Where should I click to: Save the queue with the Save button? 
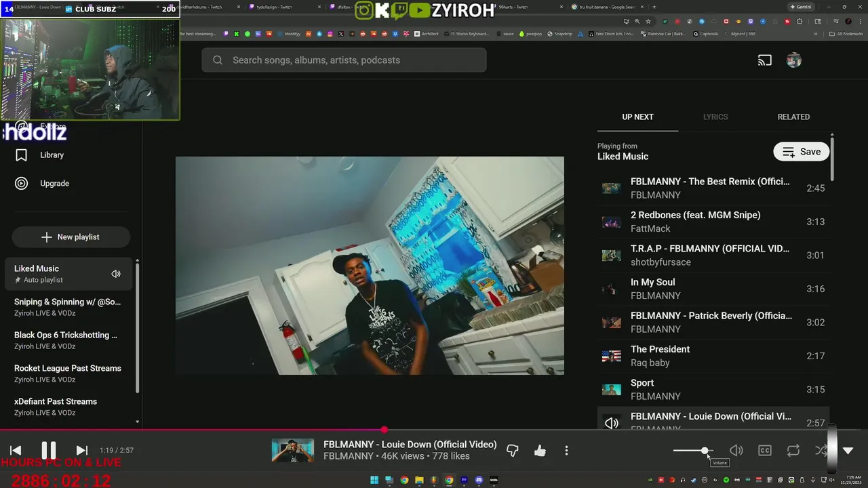pos(802,152)
